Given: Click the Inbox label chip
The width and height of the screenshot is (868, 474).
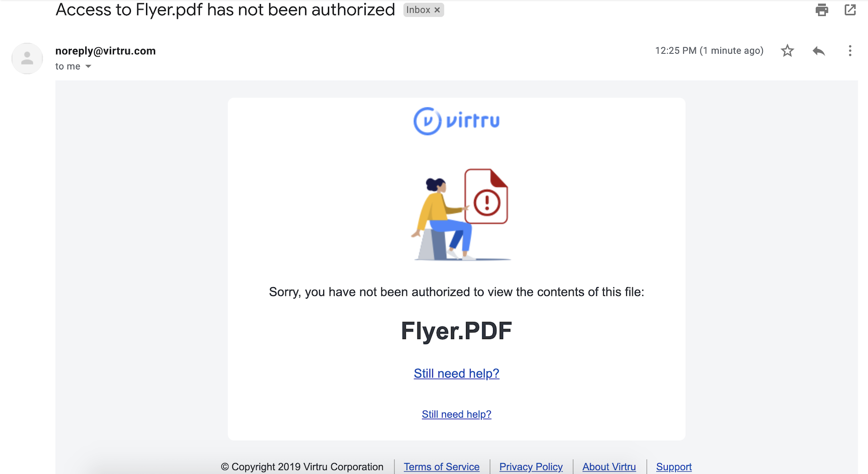Looking at the screenshot, I should (x=418, y=10).
